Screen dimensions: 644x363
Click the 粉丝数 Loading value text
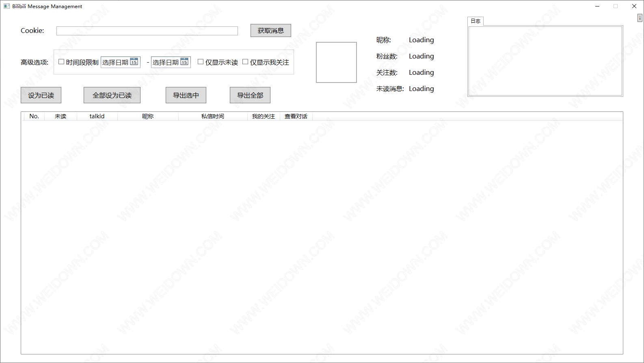421,56
